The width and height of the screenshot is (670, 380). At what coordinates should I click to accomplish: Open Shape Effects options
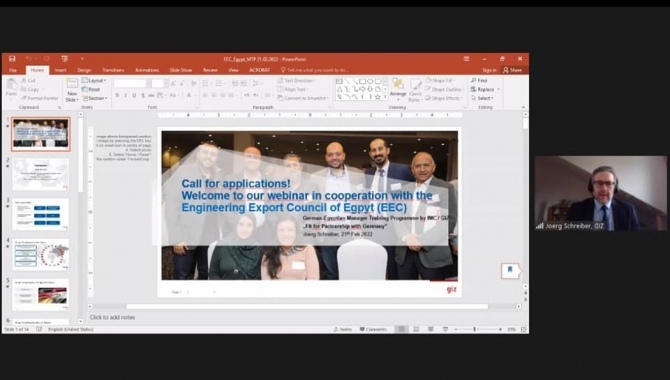[x=443, y=98]
